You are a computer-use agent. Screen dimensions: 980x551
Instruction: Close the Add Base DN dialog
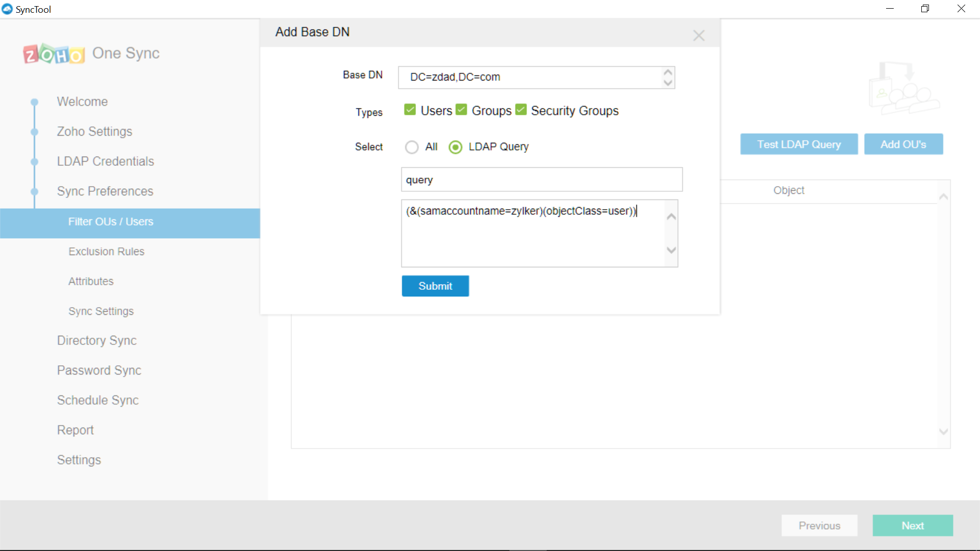(699, 35)
